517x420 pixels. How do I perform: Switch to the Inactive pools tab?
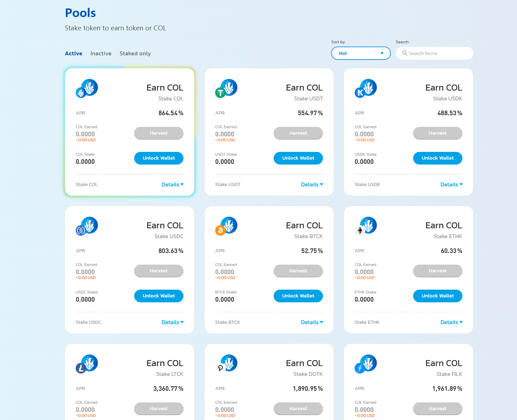click(x=101, y=54)
